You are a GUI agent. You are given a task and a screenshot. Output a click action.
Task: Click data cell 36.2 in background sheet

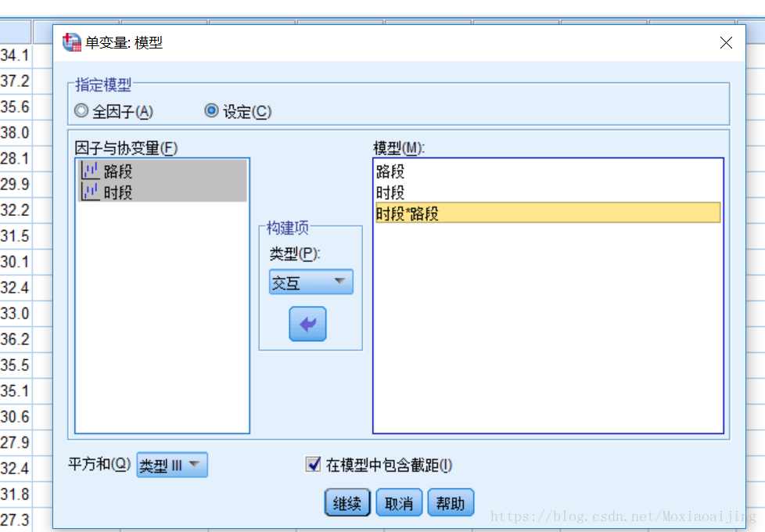coord(15,340)
